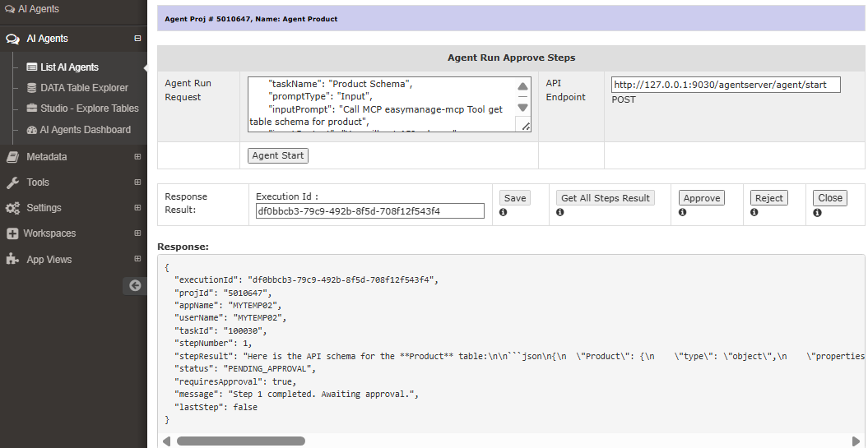
Task: Click the info icon beneath Approve button
Action: 682,213
